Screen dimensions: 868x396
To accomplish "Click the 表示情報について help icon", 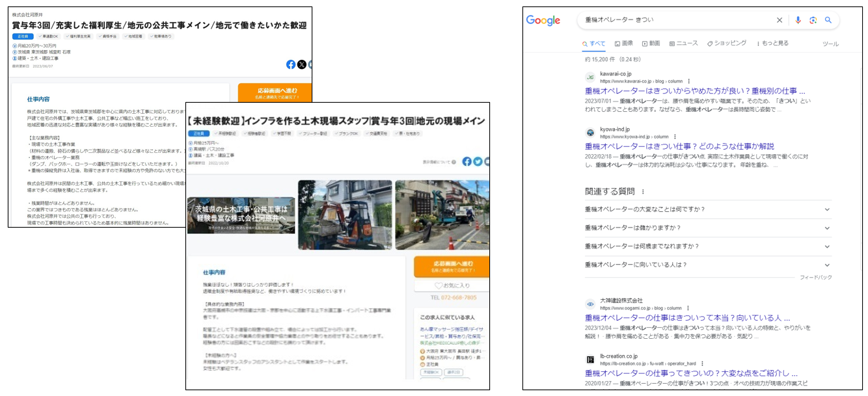I will click(x=454, y=161).
